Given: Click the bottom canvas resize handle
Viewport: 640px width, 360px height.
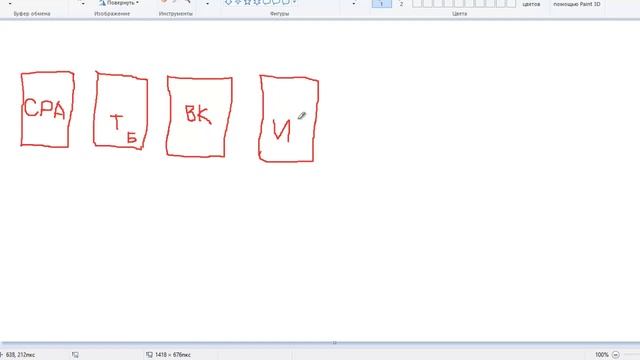Looking at the screenshot, I should [x=334, y=343].
